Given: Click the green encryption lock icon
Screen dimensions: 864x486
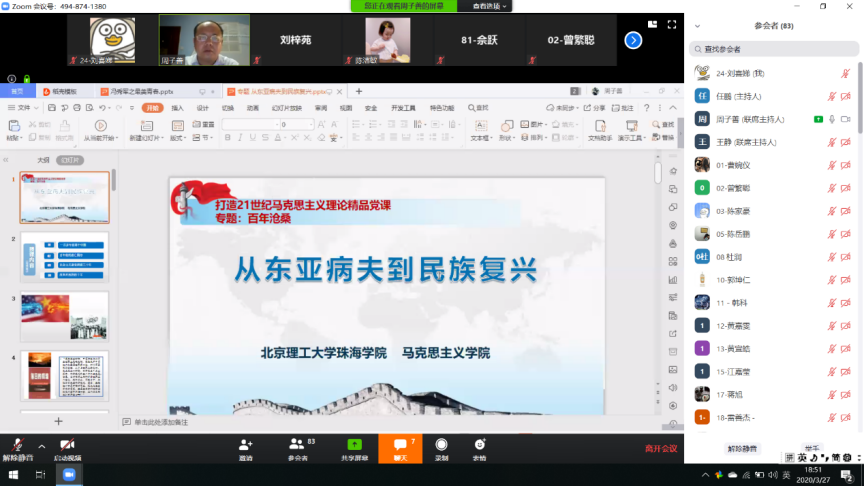Looking at the screenshot, I should click(x=26, y=79).
